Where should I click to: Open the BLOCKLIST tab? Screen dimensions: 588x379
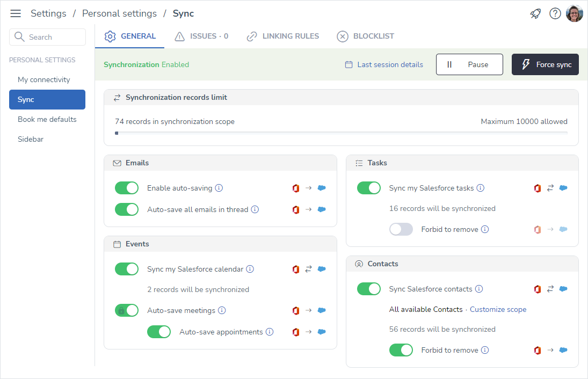(x=366, y=37)
